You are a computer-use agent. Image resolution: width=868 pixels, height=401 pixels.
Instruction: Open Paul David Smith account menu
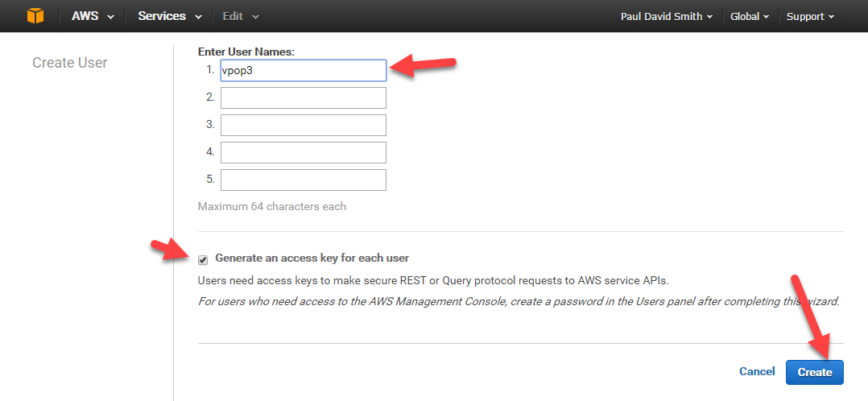(666, 16)
